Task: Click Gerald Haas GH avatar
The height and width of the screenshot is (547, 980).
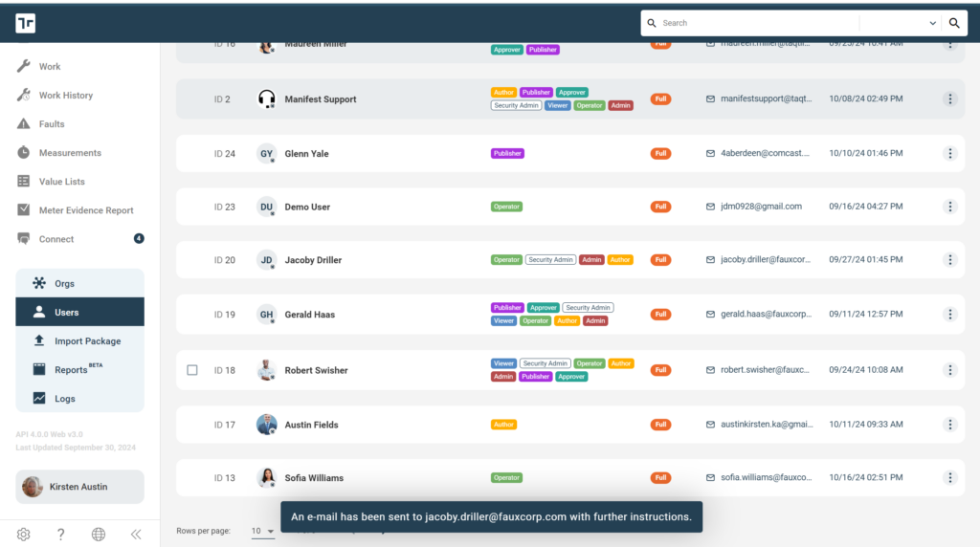Action: tap(266, 314)
